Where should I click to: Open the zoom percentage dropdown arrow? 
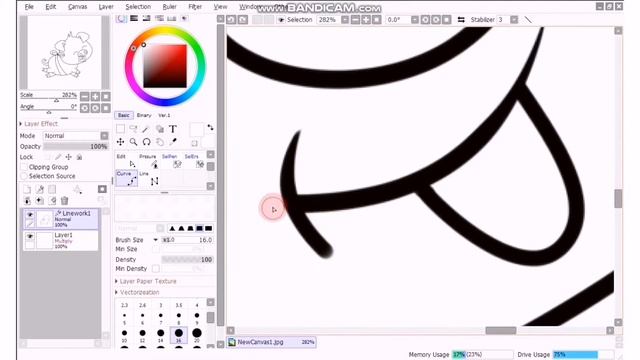click(x=345, y=20)
